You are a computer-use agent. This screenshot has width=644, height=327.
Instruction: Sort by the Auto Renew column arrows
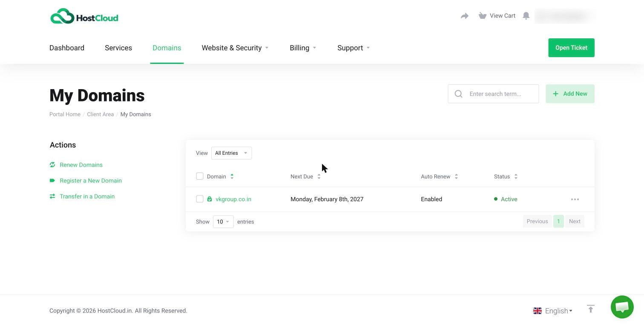tap(456, 177)
